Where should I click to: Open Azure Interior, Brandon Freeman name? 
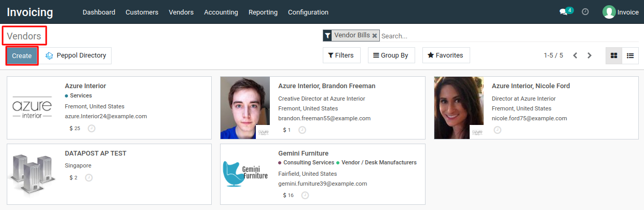327,86
